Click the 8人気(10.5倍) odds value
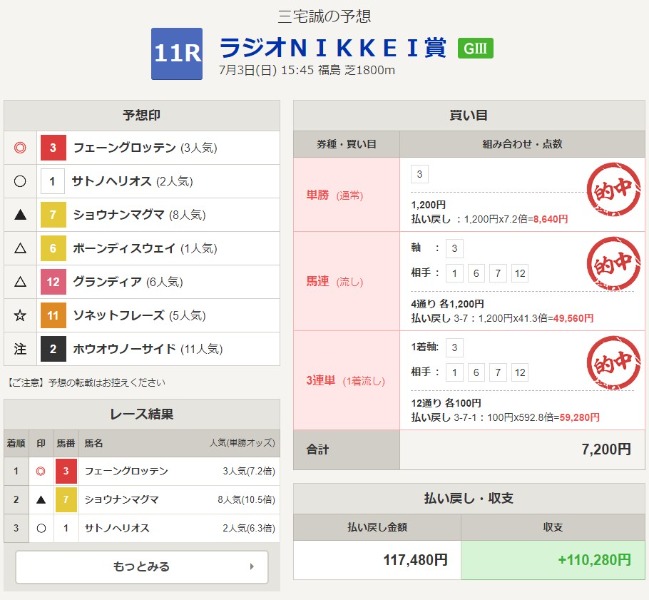The height and width of the screenshot is (600, 649). pos(247,500)
